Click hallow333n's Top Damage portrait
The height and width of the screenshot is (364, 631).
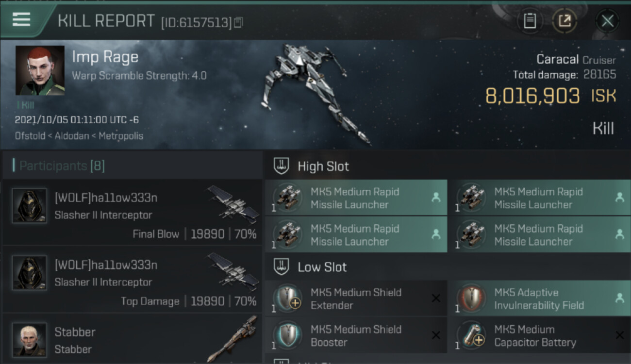[x=30, y=273]
